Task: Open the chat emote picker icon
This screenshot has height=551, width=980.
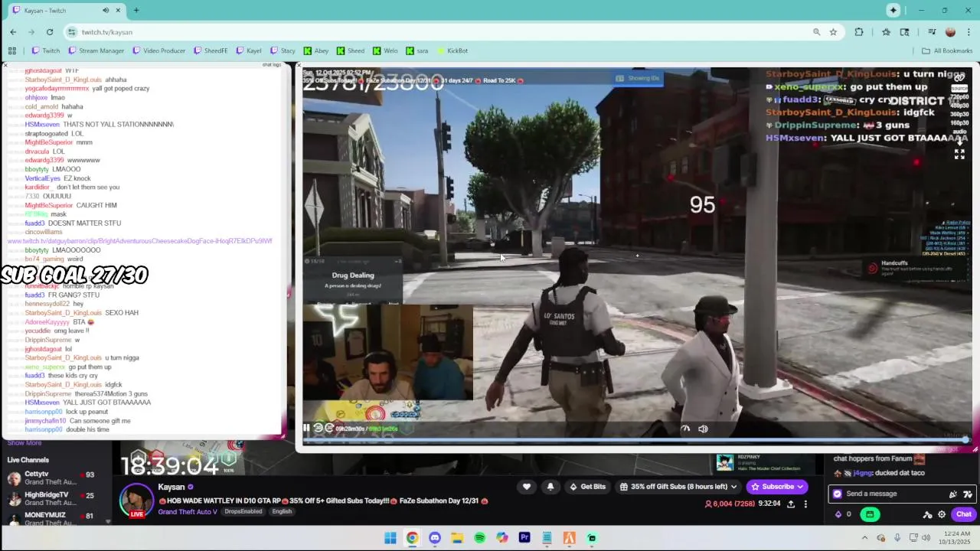Action: (x=968, y=494)
